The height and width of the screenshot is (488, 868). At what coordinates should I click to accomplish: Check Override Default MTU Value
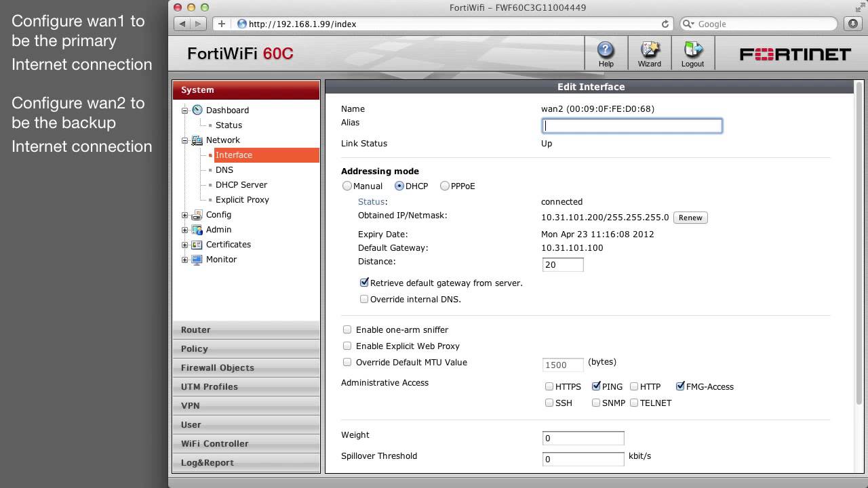click(x=347, y=362)
